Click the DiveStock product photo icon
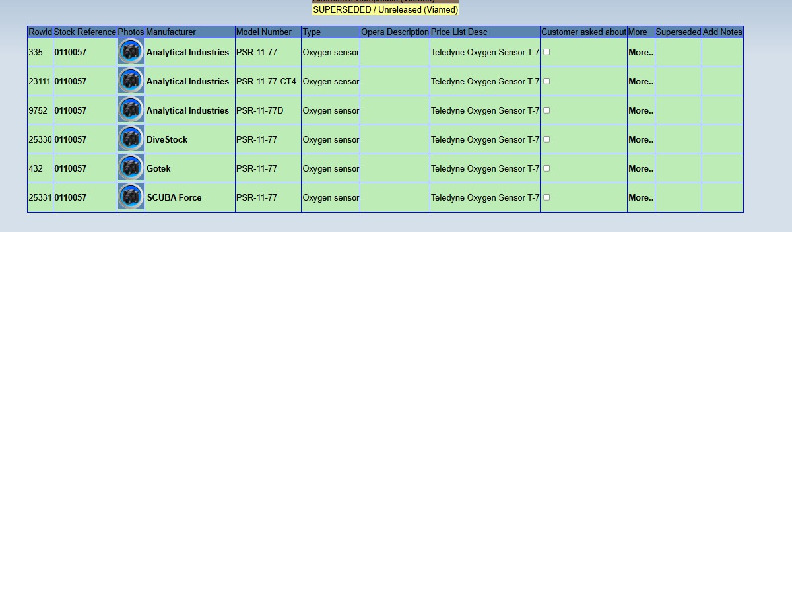The width and height of the screenshot is (792, 612). 131,139
